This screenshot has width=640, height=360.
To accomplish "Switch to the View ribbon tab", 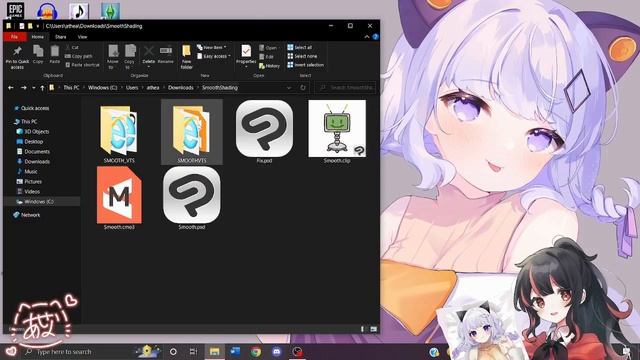I will click(x=82, y=37).
